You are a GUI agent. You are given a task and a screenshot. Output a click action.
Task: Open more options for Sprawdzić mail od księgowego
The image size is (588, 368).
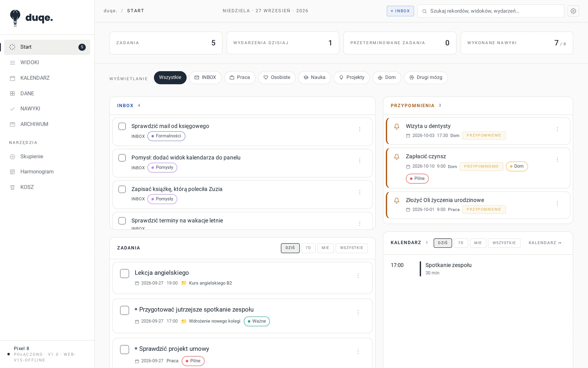pyautogui.click(x=360, y=129)
